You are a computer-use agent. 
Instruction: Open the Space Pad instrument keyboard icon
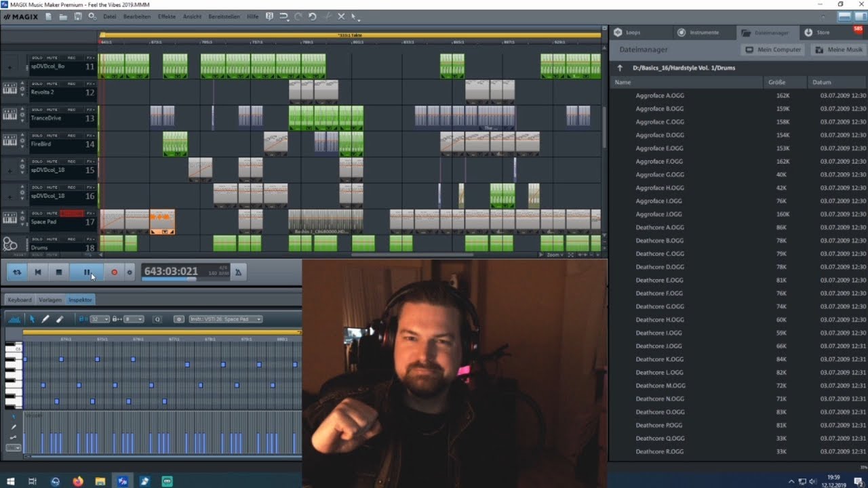[9, 218]
